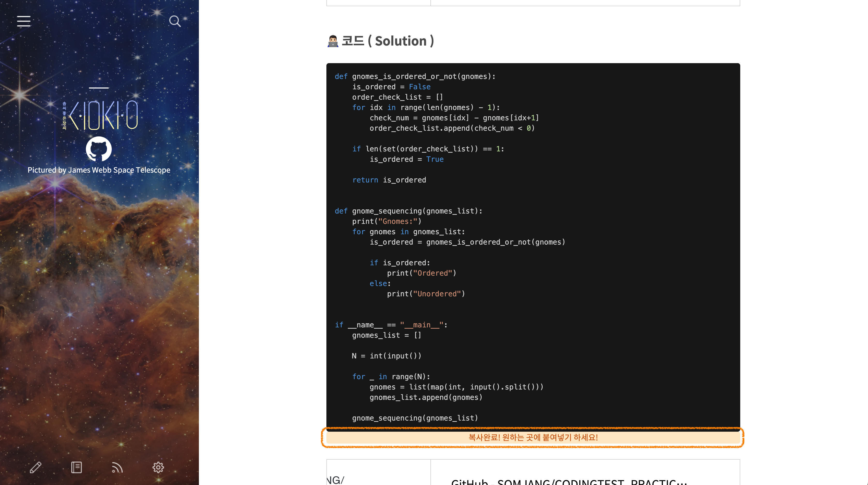Click the pencil write-post icon
This screenshot has width=868, height=485.
35,467
